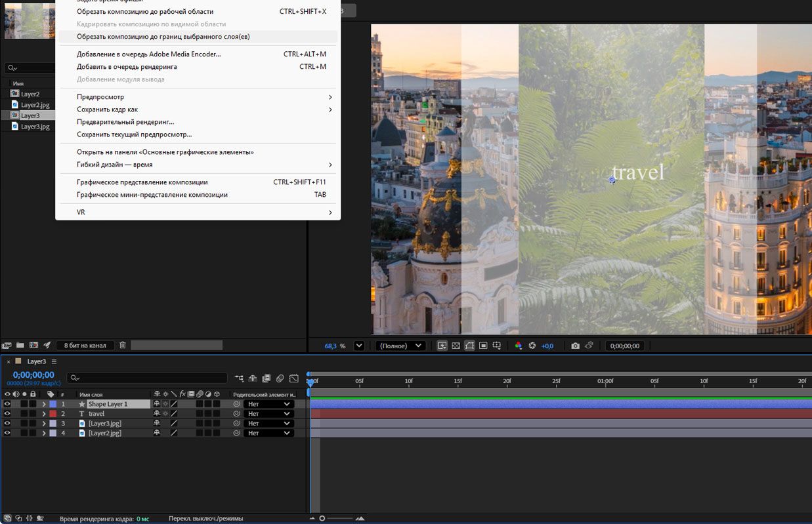Choose 'Добавить в очередь рендеринга' menu item
This screenshot has height=524, width=812.
click(x=127, y=67)
